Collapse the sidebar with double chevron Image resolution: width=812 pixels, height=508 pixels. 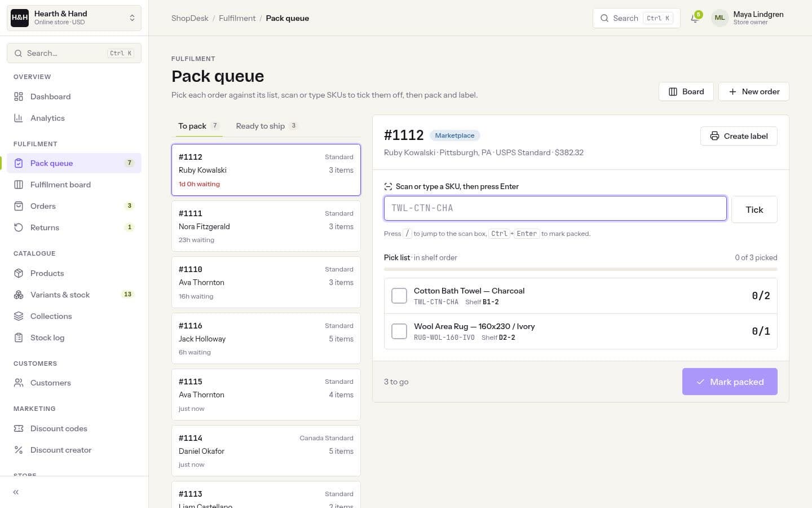tap(16, 492)
